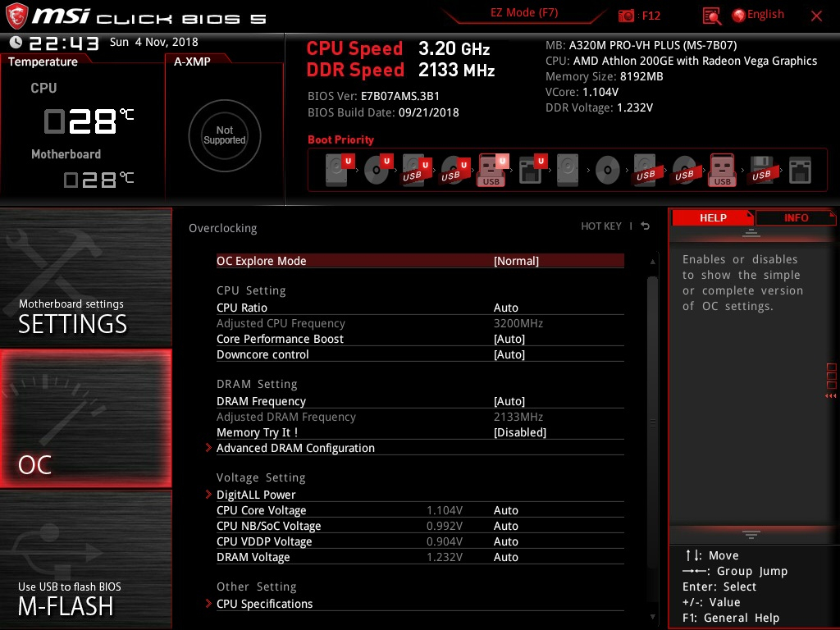Select the Temperature tab

click(43, 62)
